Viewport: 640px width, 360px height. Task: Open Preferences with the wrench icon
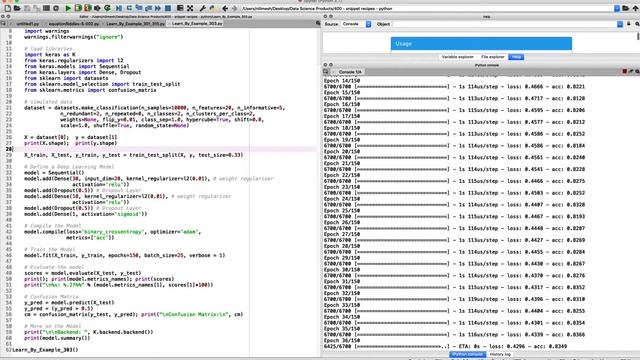point(202,8)
